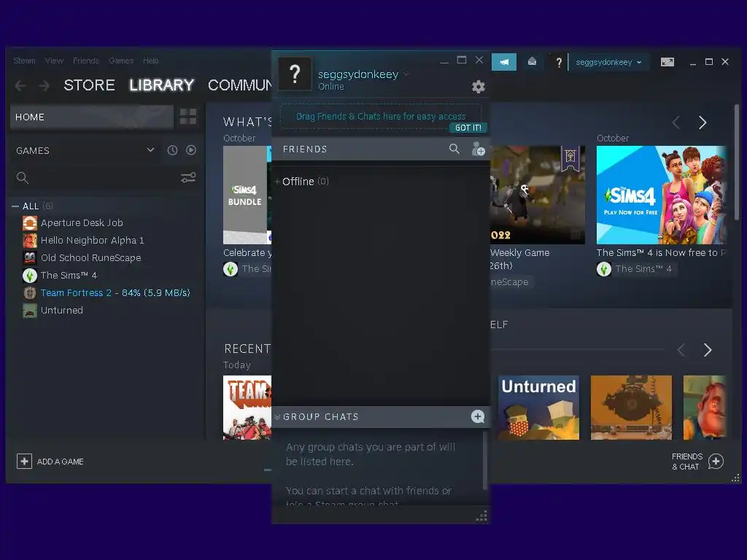Open Hello Neighbor cover thumbnail

pos(705,408)
